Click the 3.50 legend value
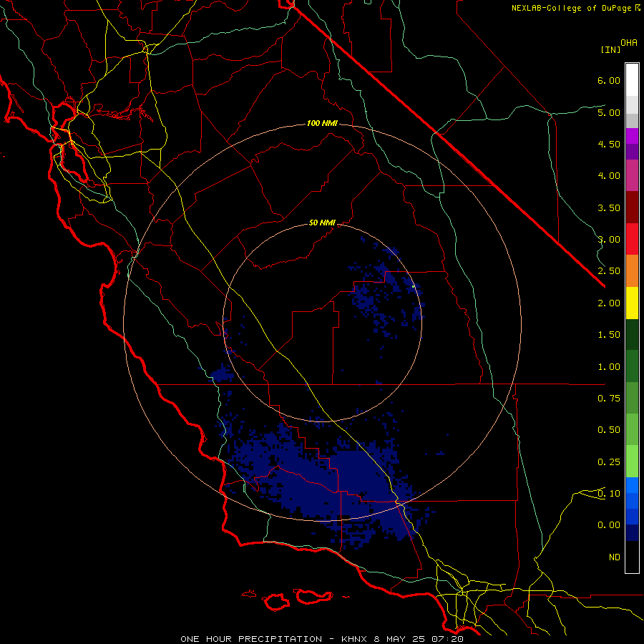Image resolution: width=644 pixels, height=644 pixels. tap(609, 208)
